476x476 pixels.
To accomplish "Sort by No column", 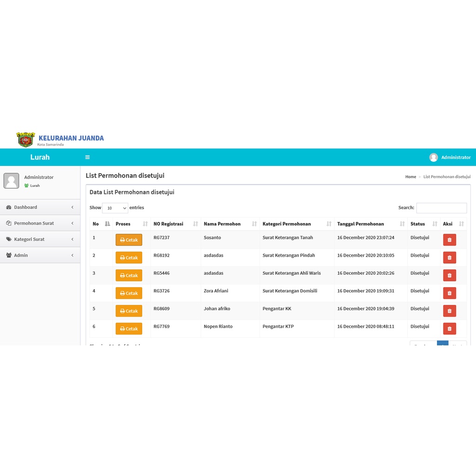I will pos(101,224).
